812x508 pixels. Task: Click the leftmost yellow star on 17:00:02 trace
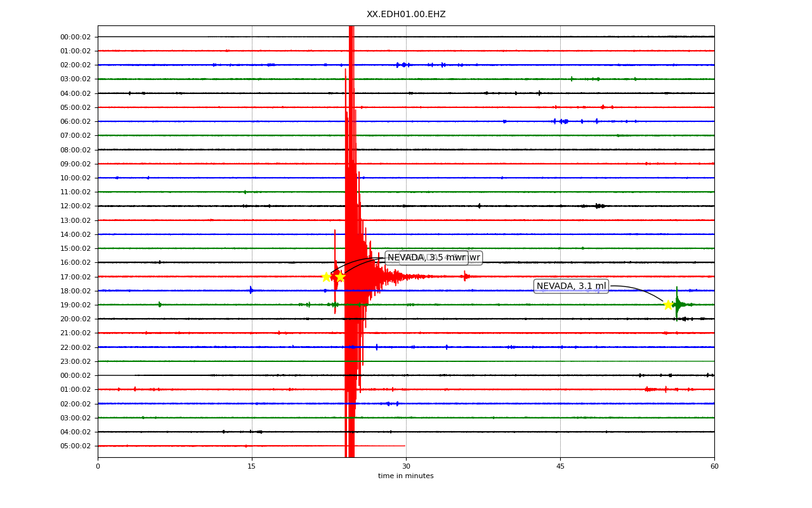click(x=326, y=276)
